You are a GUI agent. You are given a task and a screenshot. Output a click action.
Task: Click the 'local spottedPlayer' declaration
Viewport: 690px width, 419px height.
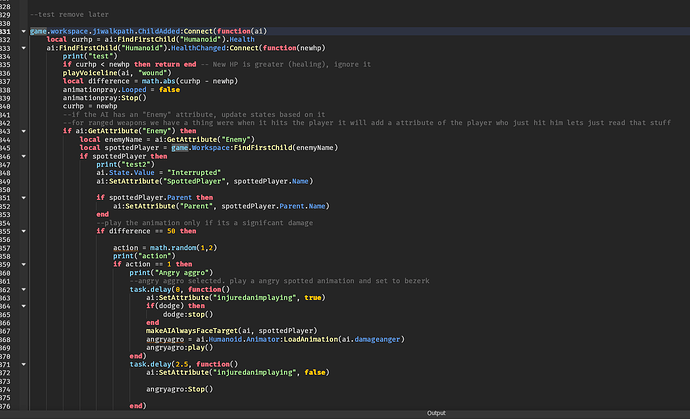coord(209,148)
